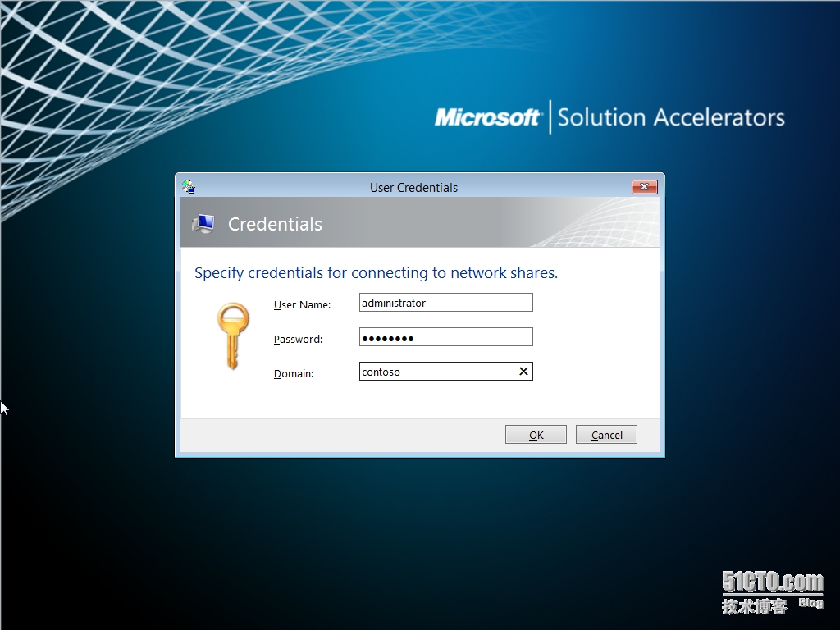840x630 pixels.
Task: Click the Password label
Action: pos(298,339)
